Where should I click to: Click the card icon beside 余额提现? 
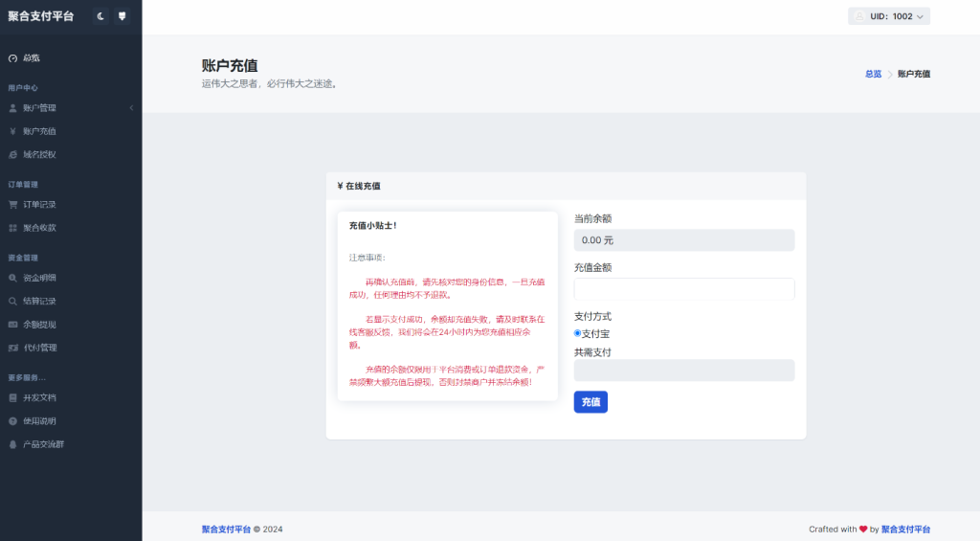coord(12,325)
